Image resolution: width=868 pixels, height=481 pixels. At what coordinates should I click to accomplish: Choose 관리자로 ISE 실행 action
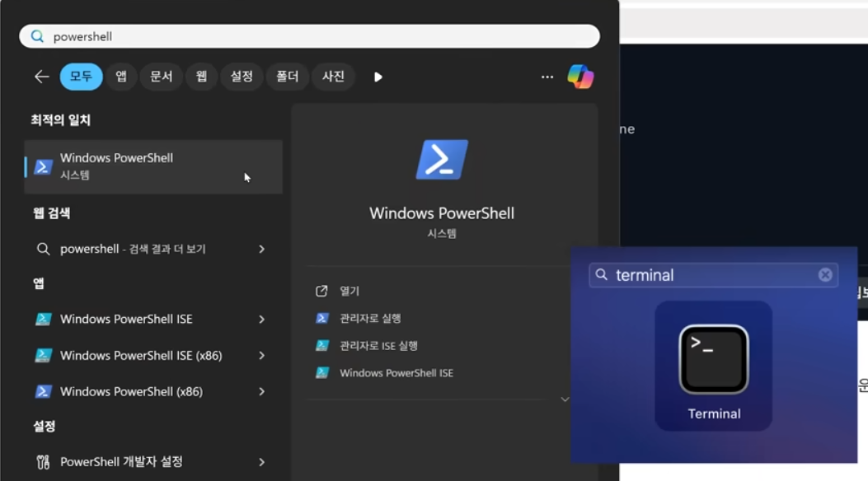coord(378,346)
